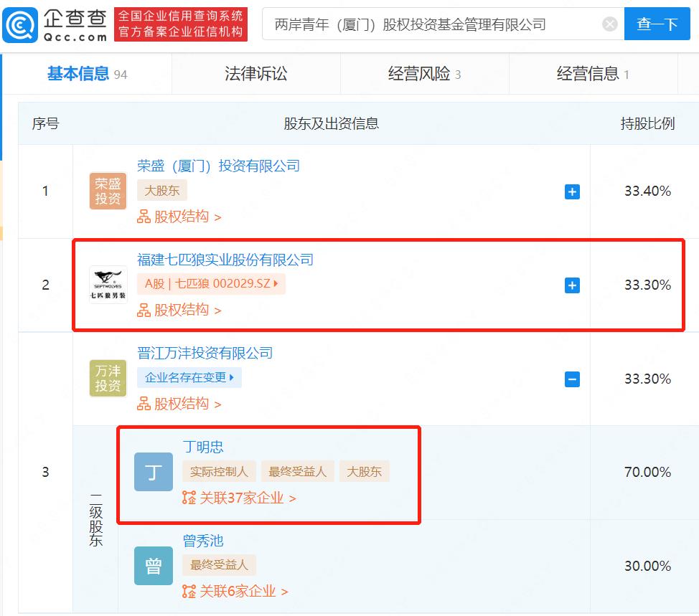Click 曾秀池's blue 曾 avatar icon
Viewport: 699px width, 616px height.
(154, 566)
